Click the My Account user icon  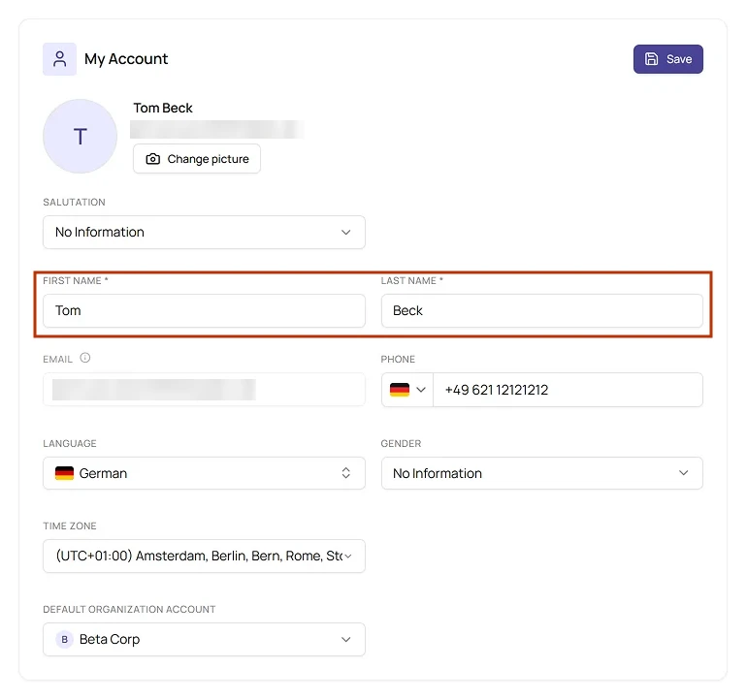[x=59, y=59]
